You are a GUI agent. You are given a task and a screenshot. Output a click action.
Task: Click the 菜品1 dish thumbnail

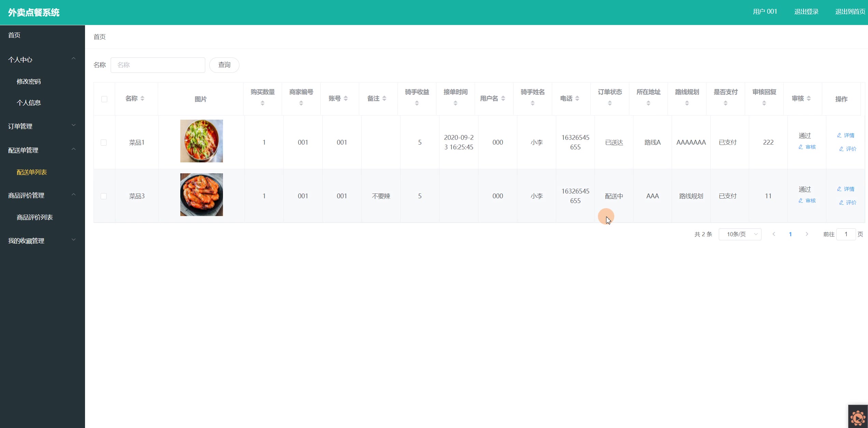[201, 141]
